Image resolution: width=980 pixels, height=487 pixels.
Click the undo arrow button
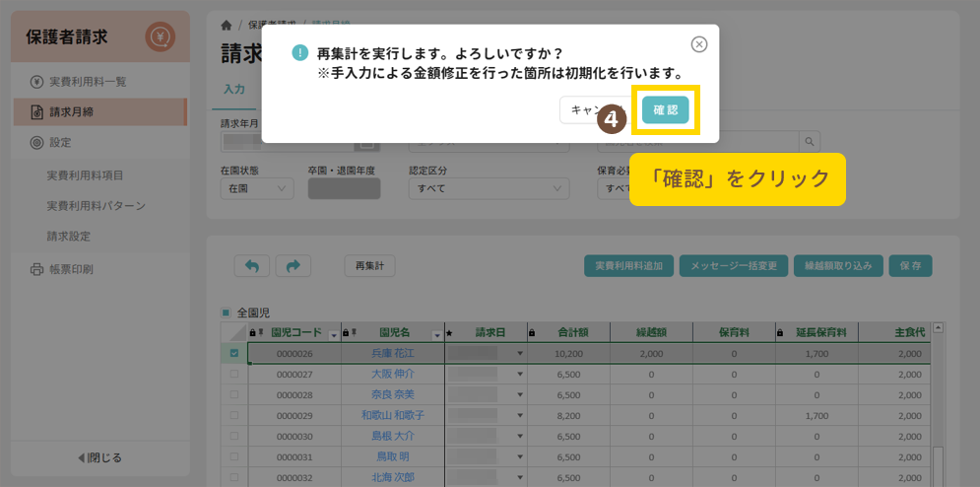(x=251, y=265)
